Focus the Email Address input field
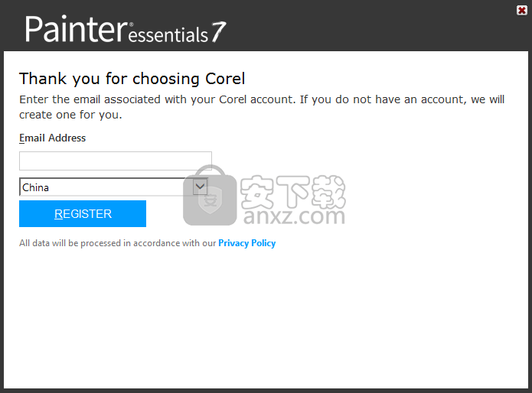Screen dimensions: 532x393 click(116, 161)
